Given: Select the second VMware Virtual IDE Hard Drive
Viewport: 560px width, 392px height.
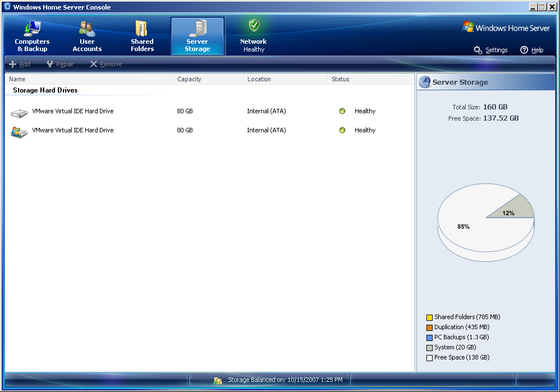Looking at the screenshot, I should [x=73, y=130].
